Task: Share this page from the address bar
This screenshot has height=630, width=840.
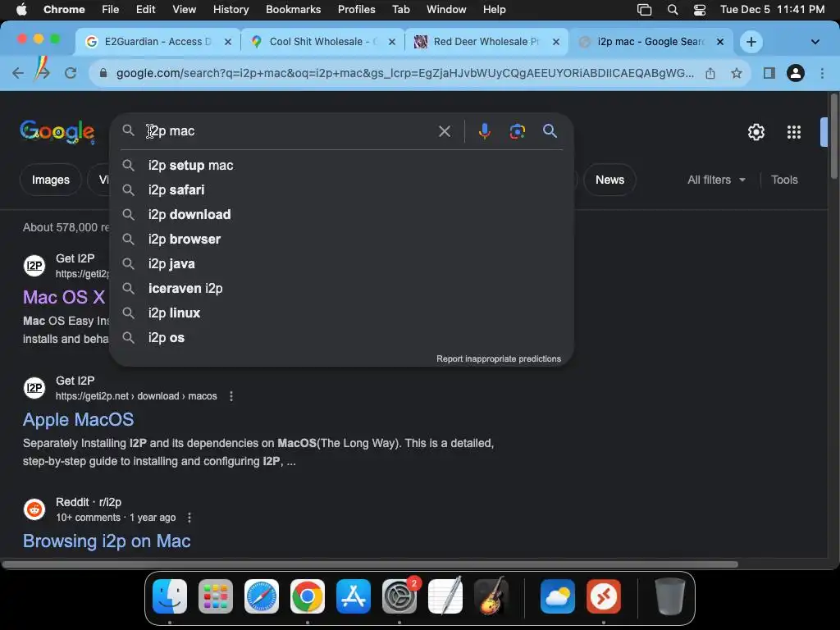Action: tap(710, 73)
